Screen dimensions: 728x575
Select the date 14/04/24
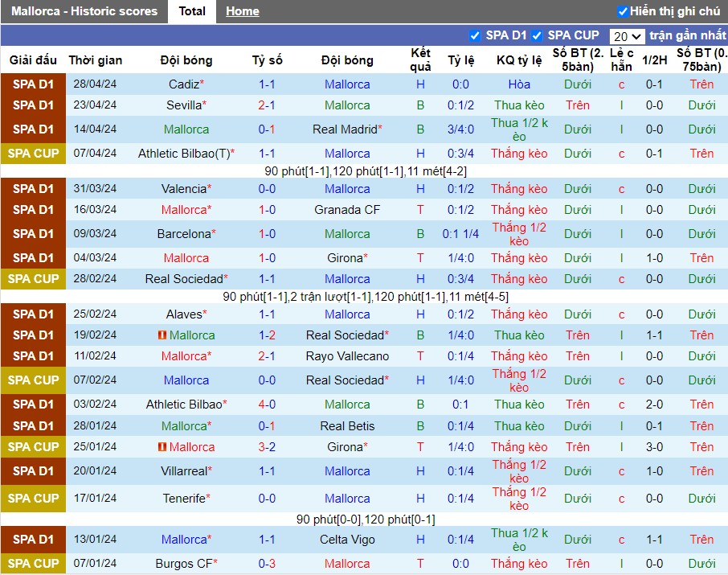pos(95,129)
